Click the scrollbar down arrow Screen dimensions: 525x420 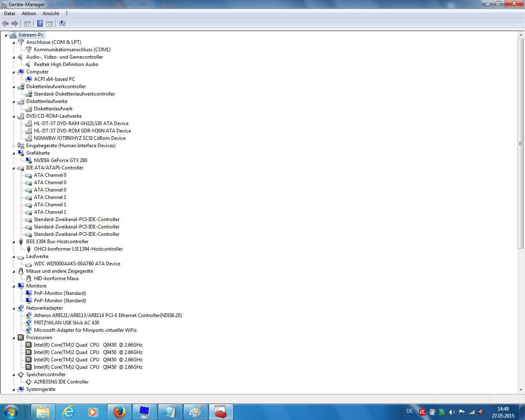[x=520, y=390]
